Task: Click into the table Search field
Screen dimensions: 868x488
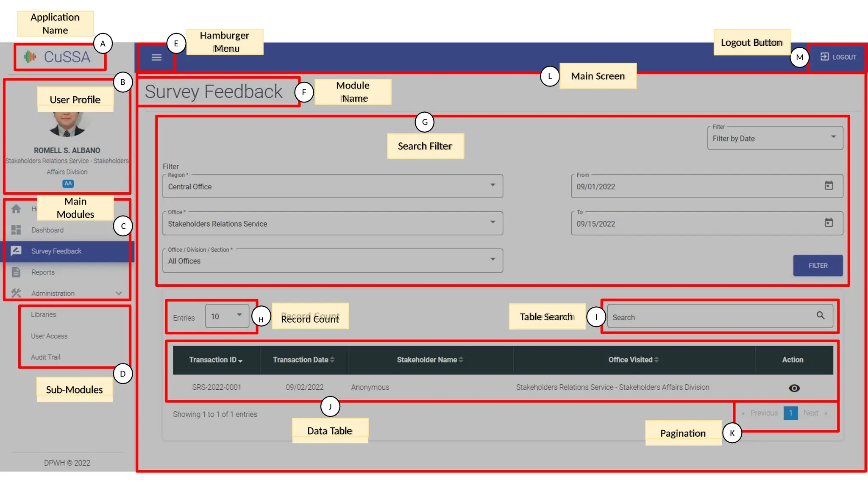Action: (x=712, y=317)
